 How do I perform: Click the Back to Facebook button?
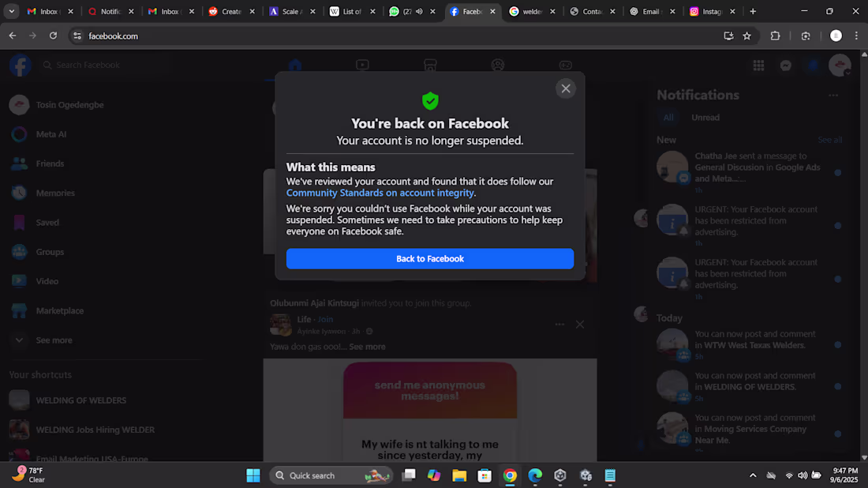pos(430,258)
